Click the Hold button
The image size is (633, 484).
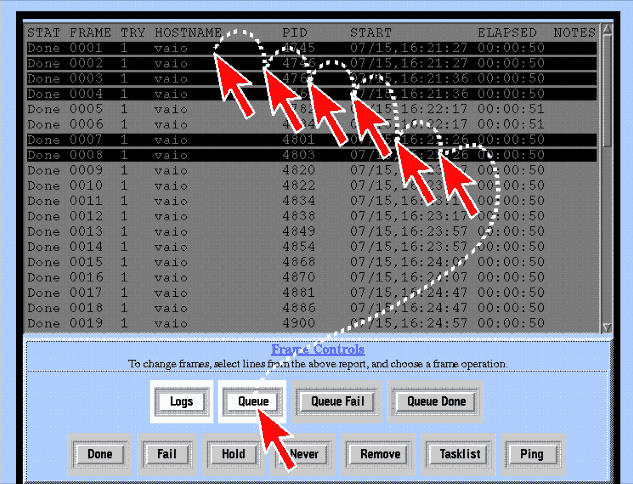[x=225, y=454]
